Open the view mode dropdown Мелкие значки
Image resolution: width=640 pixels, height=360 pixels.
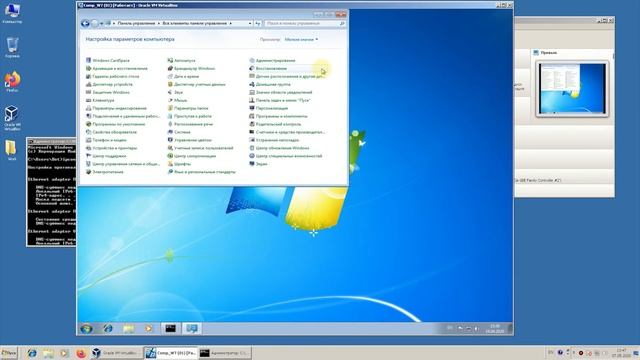tap(301, 40)
